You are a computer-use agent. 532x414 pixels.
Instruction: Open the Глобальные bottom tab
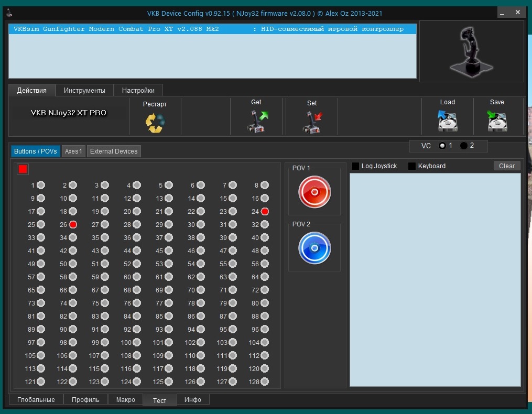[36, 400]
